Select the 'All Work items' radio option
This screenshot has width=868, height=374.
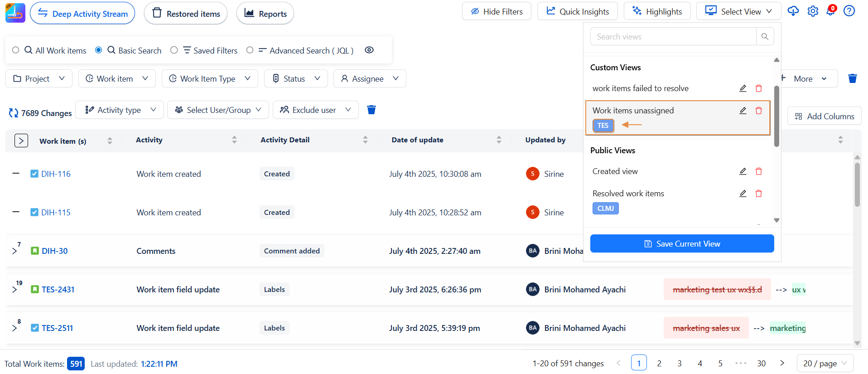(x=16, y=50)
